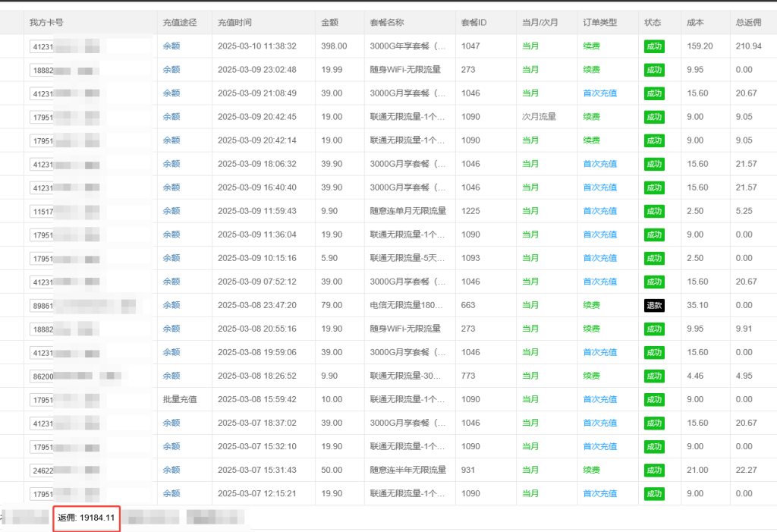
Task: Click the 成本 column header
Action: click(695, 22)
